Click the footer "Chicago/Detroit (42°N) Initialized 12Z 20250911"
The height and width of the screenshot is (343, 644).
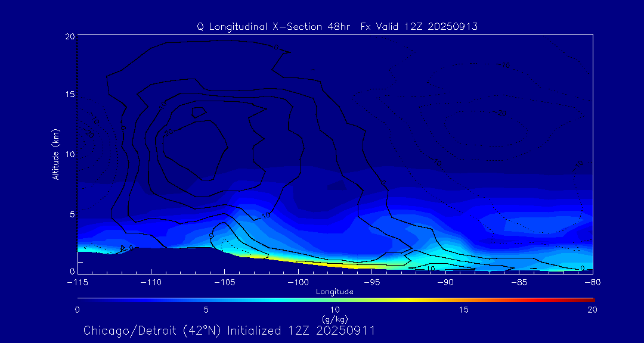tap(229, 330)
